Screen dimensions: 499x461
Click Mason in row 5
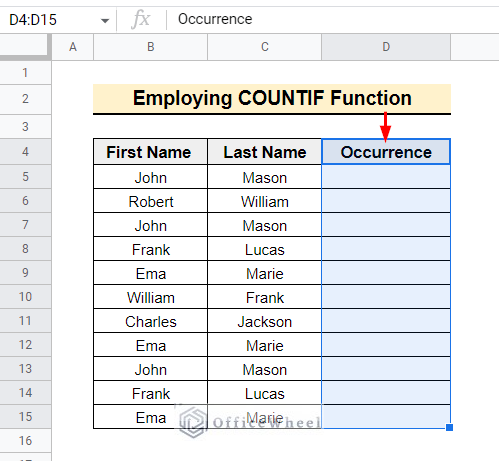(x=264, y=177)
